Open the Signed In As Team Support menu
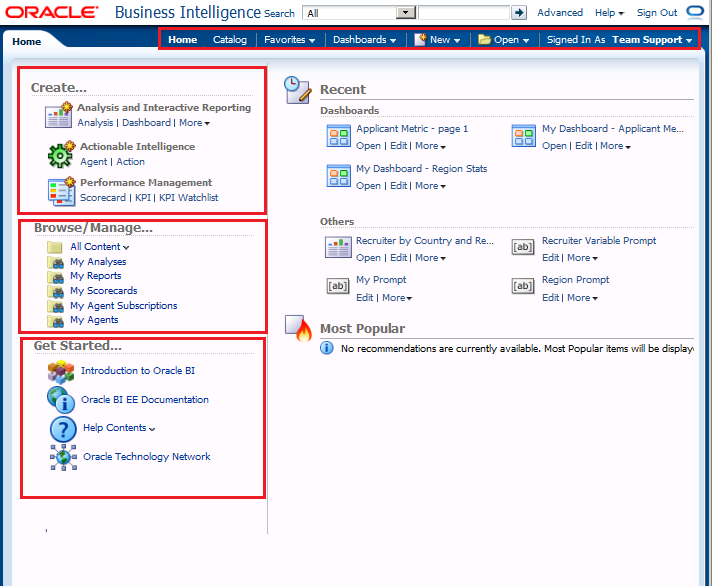The image size is (712, 586). (619, 40)
